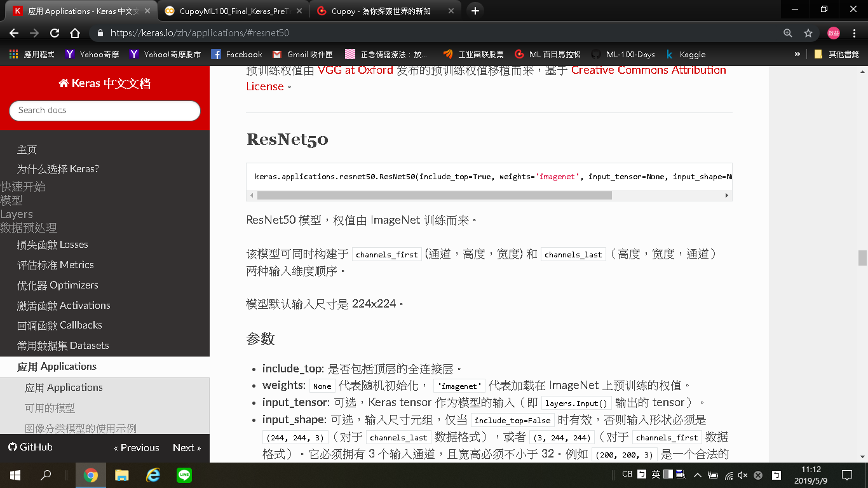This screenshot has width=868, height=488.
Task: Click the code block right scroll arrow
Action: (x=727, y=196)
